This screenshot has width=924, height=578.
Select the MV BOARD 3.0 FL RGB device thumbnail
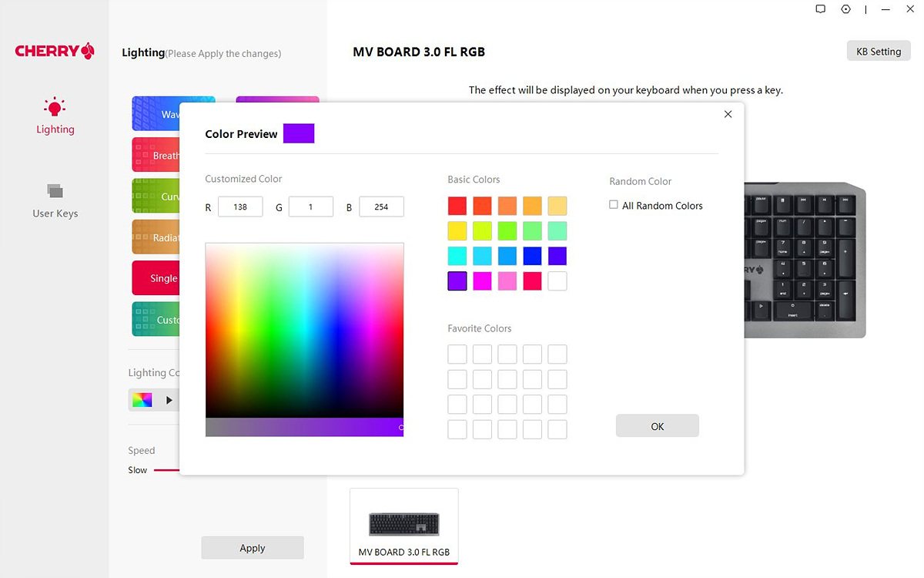tap(404, 526)
